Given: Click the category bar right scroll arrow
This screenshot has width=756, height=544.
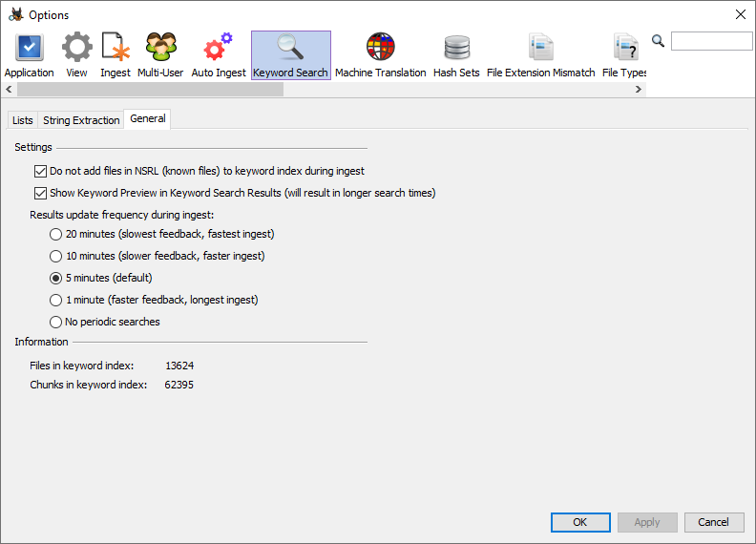Looking at the screenshot, I should pyautogui.click(x=639, y=89).
